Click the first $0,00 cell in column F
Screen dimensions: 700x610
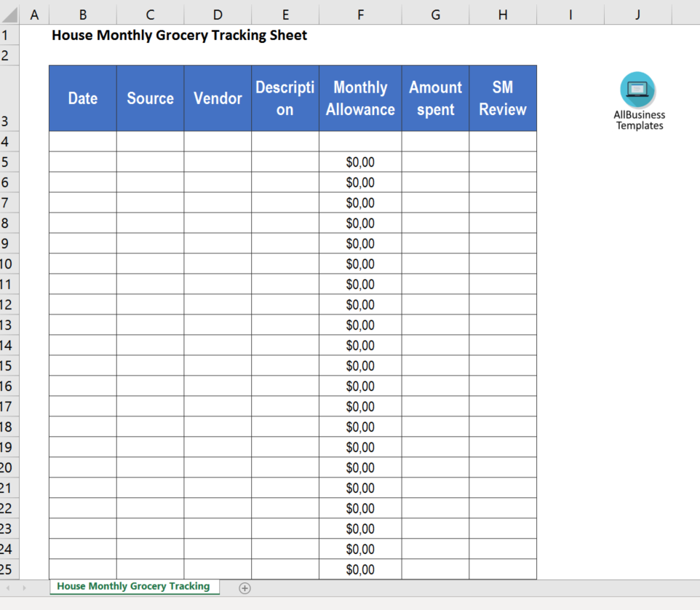360,162
